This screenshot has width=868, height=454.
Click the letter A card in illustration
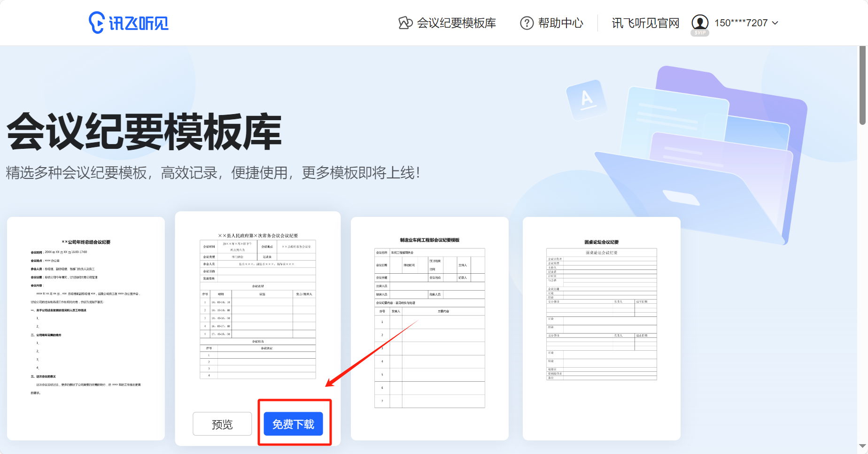586,100
